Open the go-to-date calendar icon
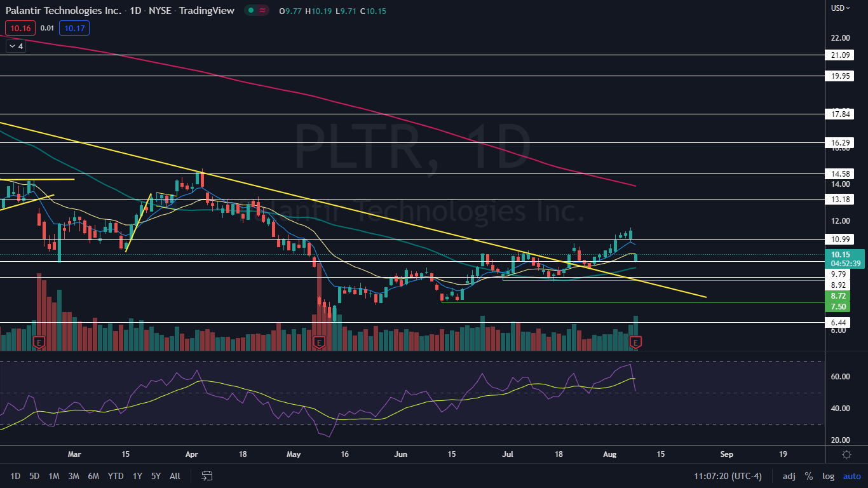Viewport: 868px width, 488px height. tap(207, 475)
